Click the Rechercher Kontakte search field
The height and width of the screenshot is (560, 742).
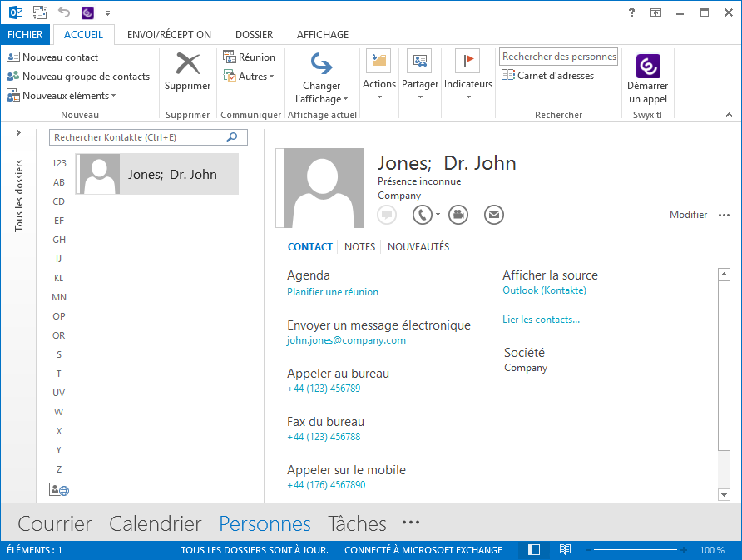click(x=137, y=137)
